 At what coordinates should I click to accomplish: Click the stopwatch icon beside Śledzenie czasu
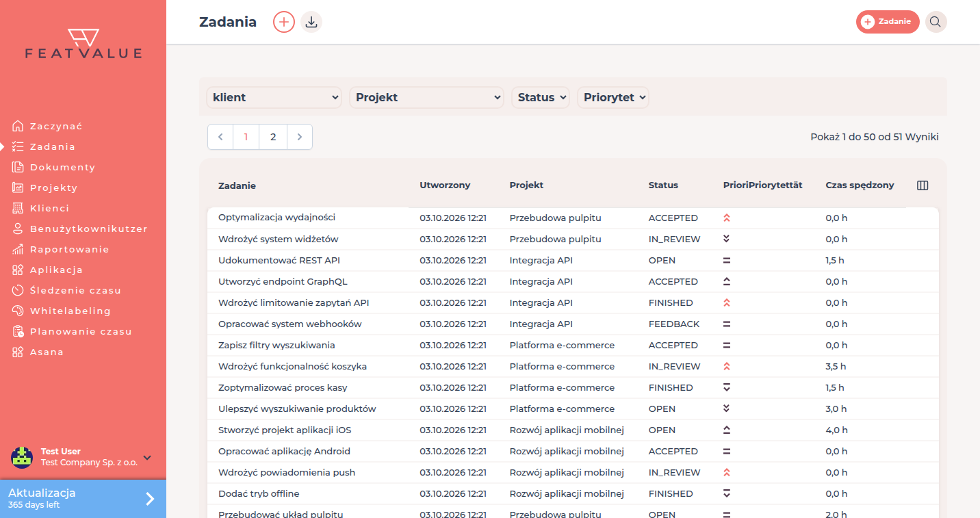point(18,290)
